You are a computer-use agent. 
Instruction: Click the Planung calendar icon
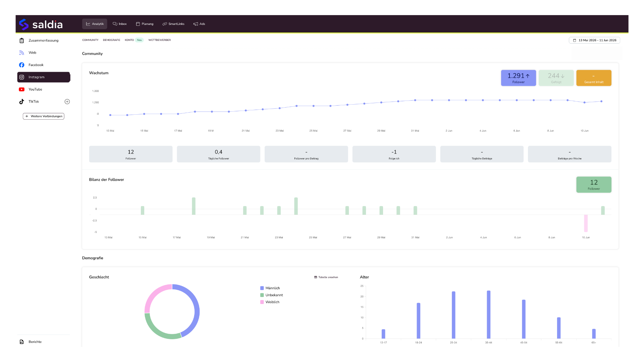[138, 24]
